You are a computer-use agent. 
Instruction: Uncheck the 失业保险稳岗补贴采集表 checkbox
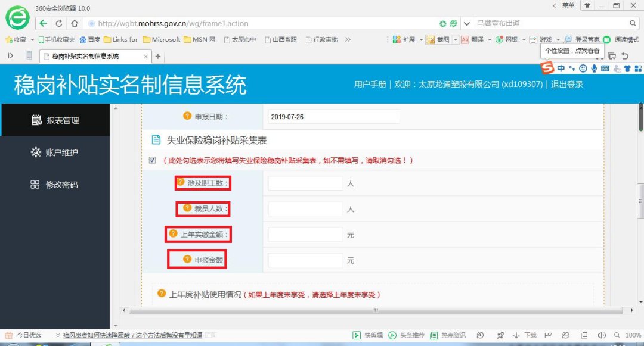click(153, 160)
